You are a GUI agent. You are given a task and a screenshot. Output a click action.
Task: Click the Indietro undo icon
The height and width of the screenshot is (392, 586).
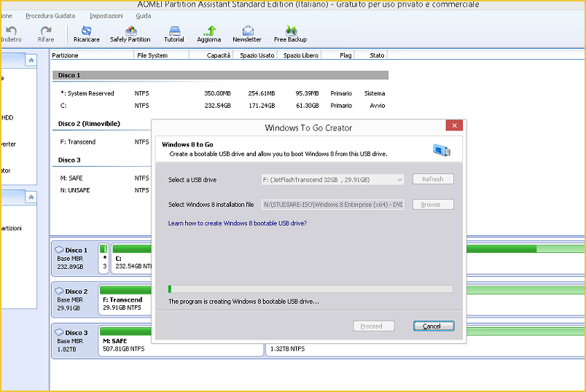pyautogui.click(x=11, y=31)
